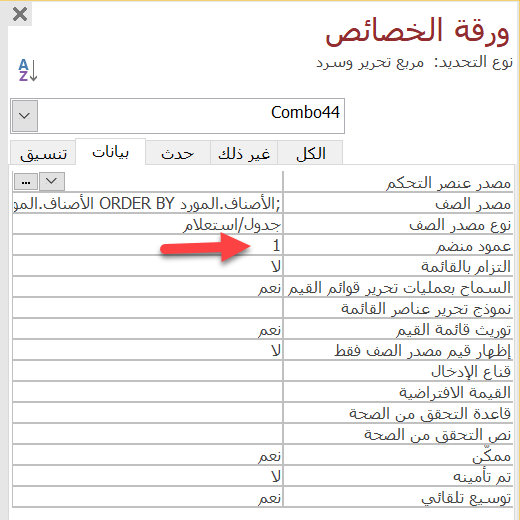Switch to the غير ذلك tab
520x520 pixels.
244,154
